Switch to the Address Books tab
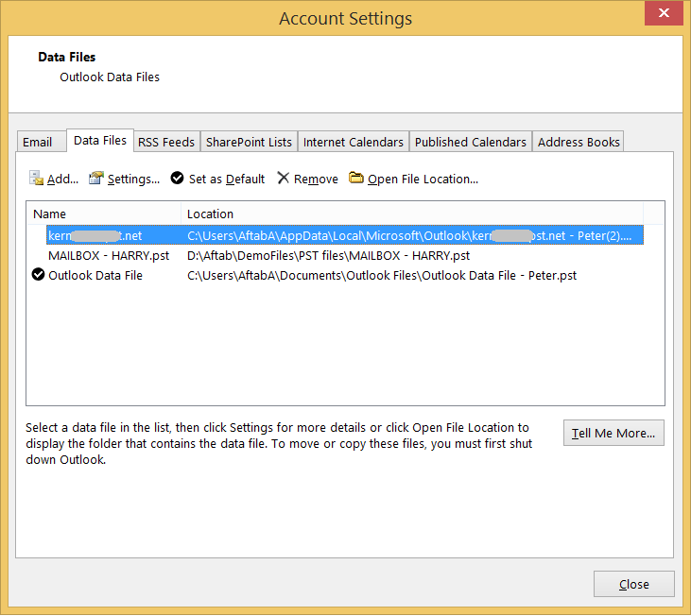 (x=579, y=142)
